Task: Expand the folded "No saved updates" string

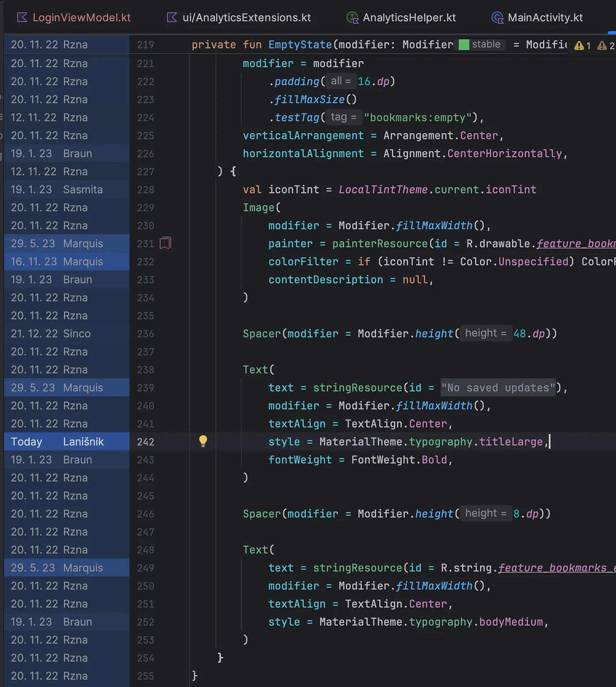Action: pyautogui.click(x=498, y=387)
